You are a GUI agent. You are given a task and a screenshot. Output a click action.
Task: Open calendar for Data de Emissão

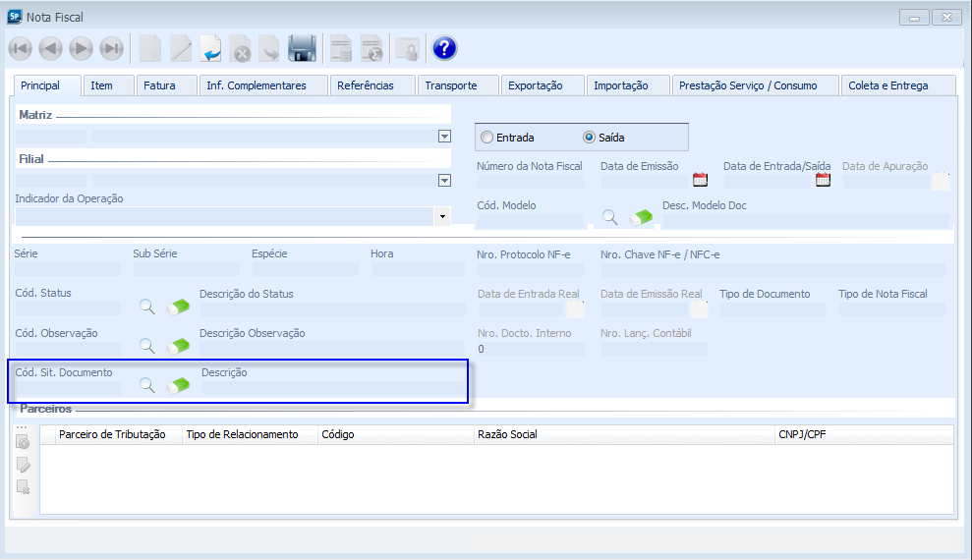point(700,180)
